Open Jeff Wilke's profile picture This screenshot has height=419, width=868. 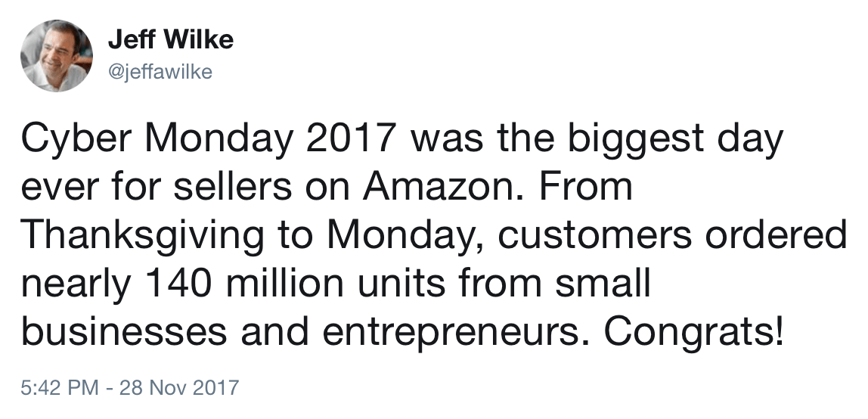(x=56, y=55)
